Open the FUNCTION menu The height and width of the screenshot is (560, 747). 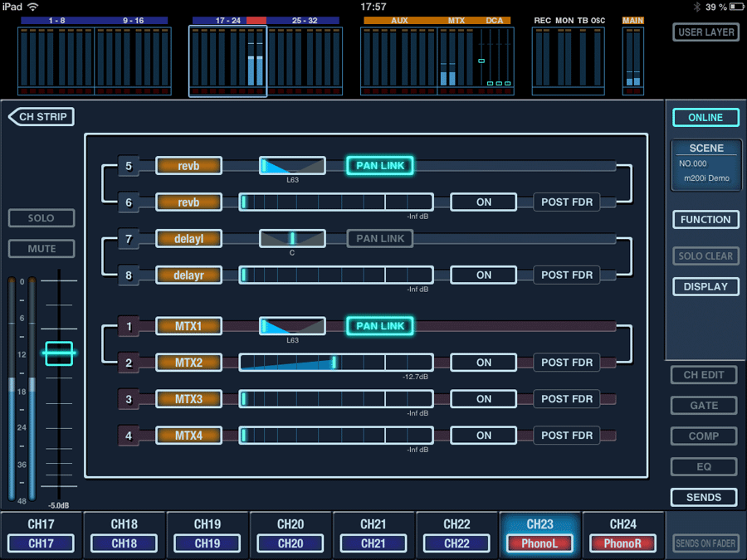pos(705,220)
